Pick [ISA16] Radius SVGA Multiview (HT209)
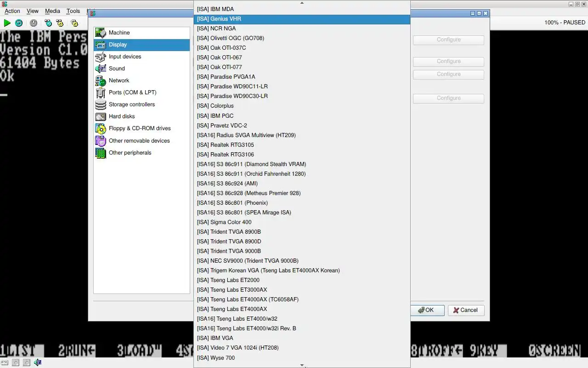 point(302,135)
